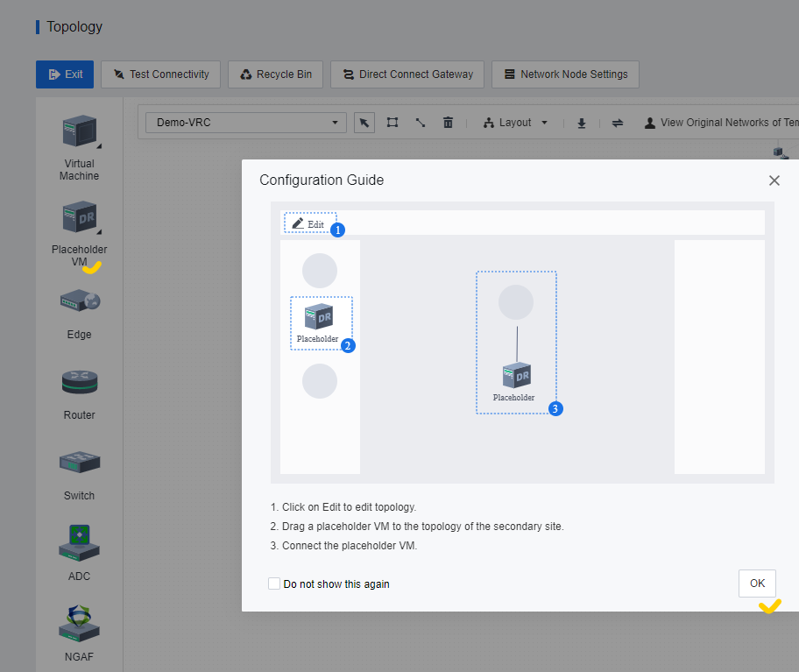Screen dimensions: 799x672
Task: Click the download arrow icon
Action: click(x=582, y=123)
